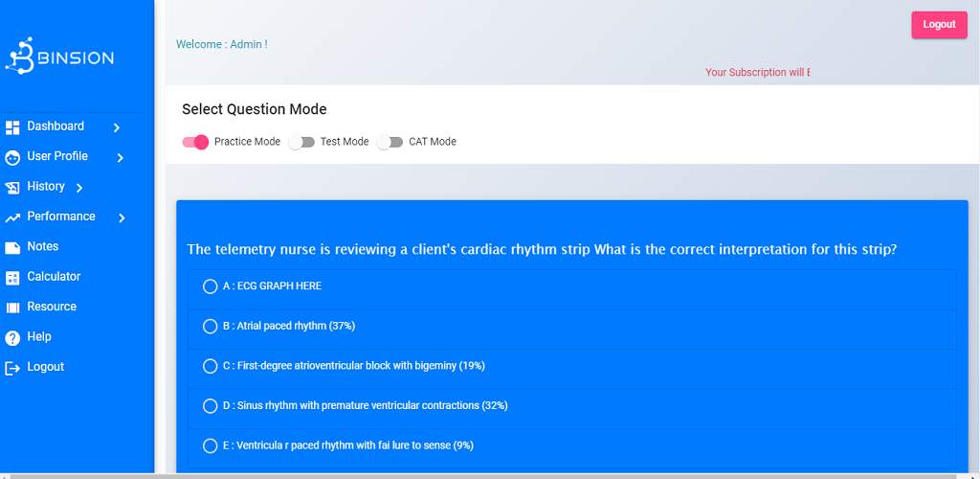Expand the Performance submenu arrow
980x479 pixels.
(x=122, y=217)
